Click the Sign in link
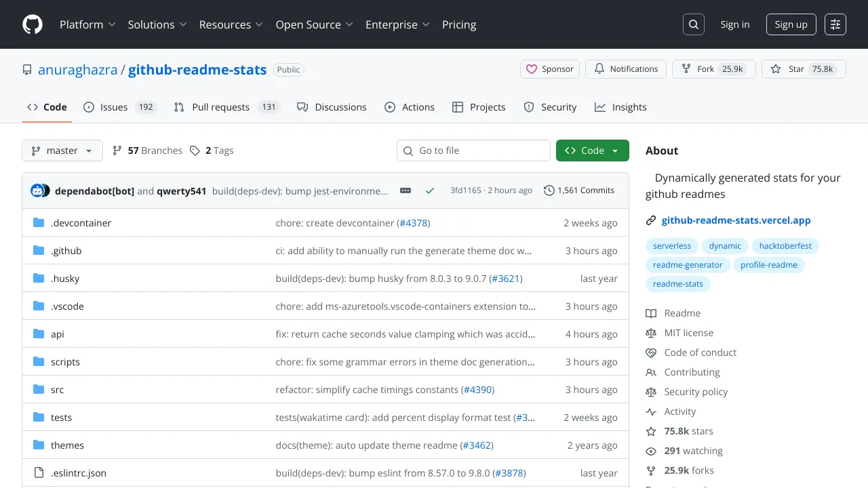This screenshot has width=868, height=488. click(735, 24)
